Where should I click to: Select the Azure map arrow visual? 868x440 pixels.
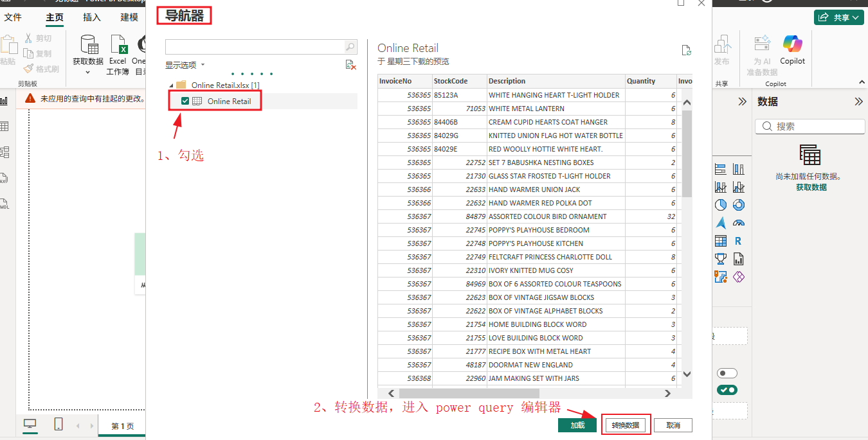point(721,223)
